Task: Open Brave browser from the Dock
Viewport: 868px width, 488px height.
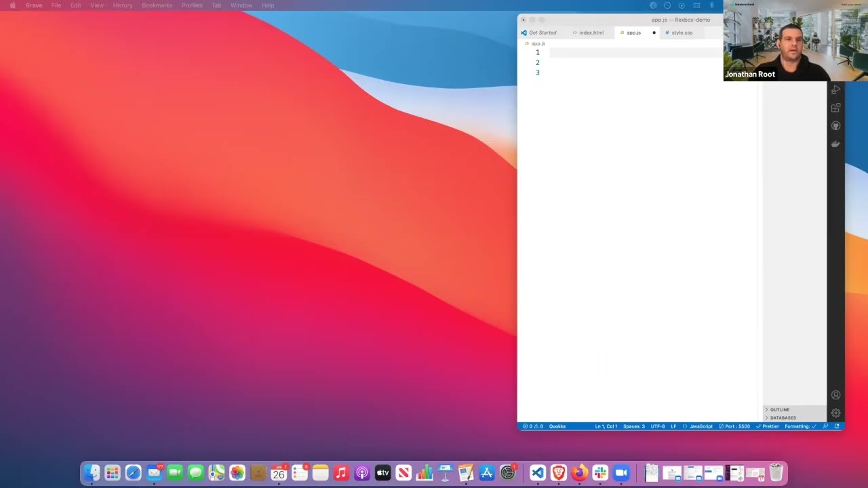Action: click(x=559, y=472)
